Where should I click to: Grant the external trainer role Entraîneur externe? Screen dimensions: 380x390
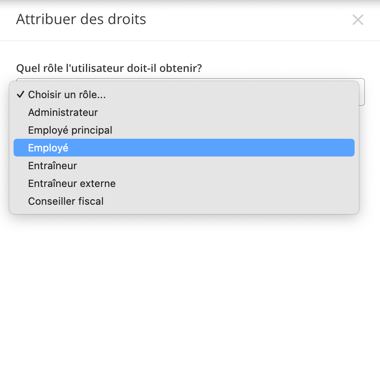point(184,183)
